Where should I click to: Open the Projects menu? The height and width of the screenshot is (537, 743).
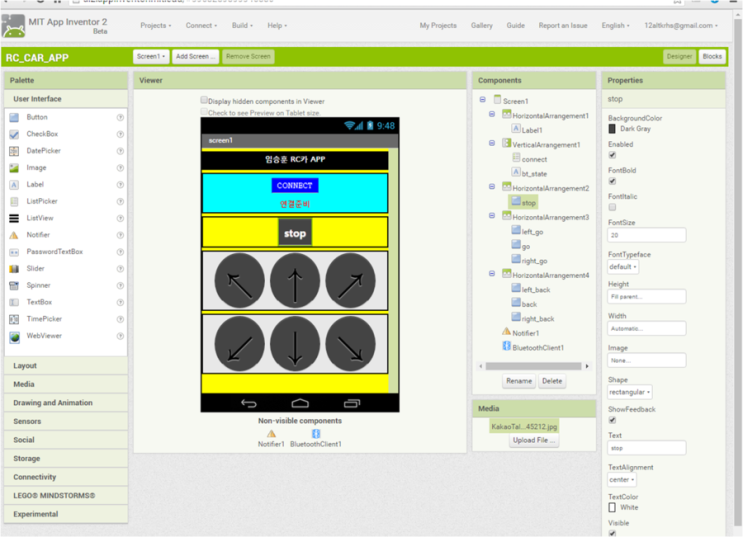(x=155, y=26)
